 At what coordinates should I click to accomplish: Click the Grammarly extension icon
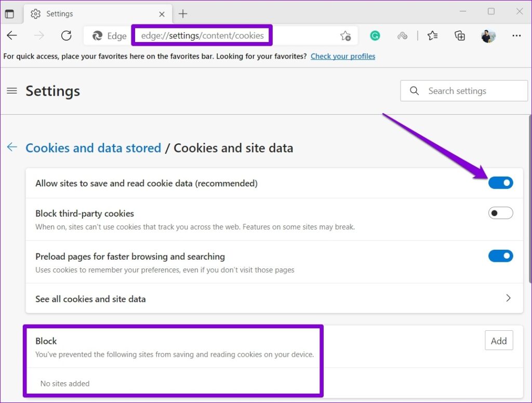click(x=375, y=35)
